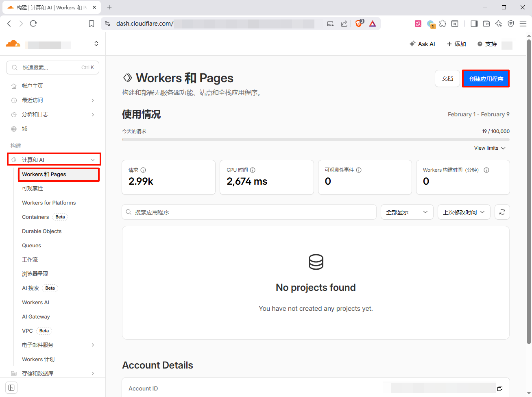Screen dimensions: 532x397
Task: Click the page vertical scrollbar
Action: pos(529,191)
